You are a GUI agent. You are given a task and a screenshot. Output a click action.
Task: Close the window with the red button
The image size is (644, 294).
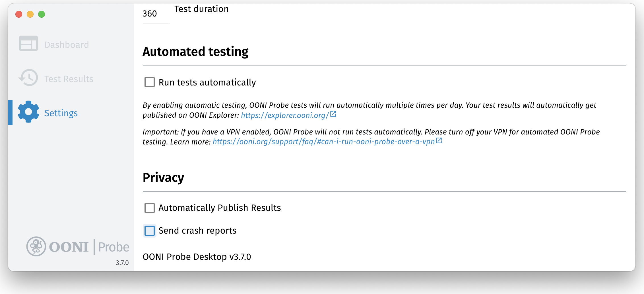(19, 14)
